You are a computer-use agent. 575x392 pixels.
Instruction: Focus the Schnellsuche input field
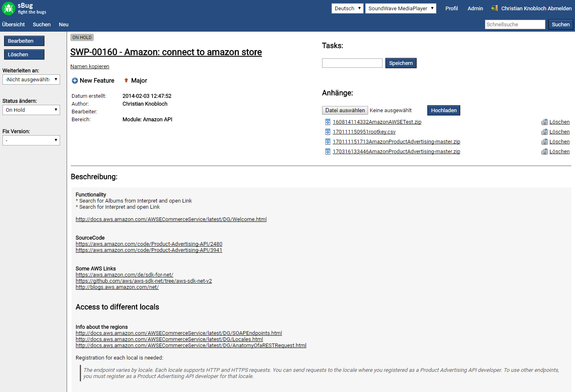coord(515,25)
